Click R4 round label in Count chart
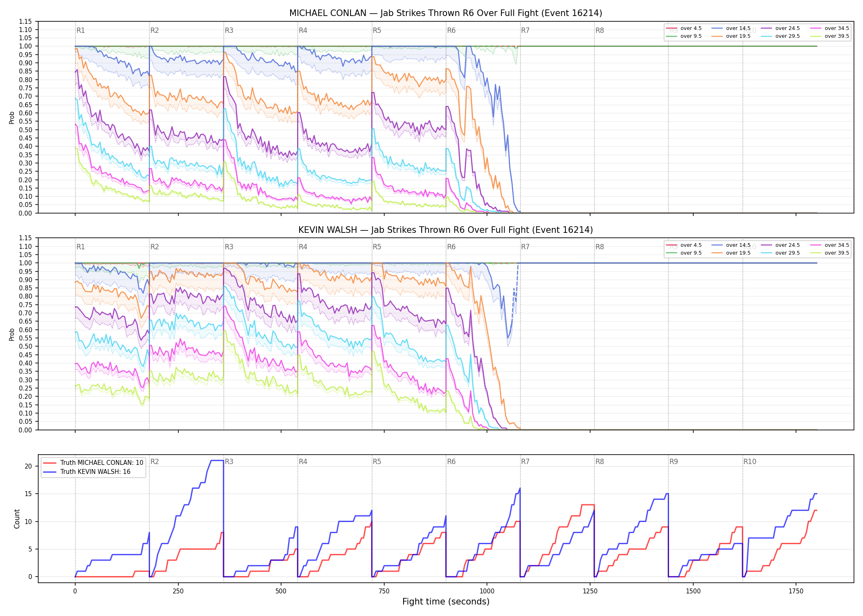Image resolution: width=863 pixels, height=616 pixels. [x=303, y=462]
